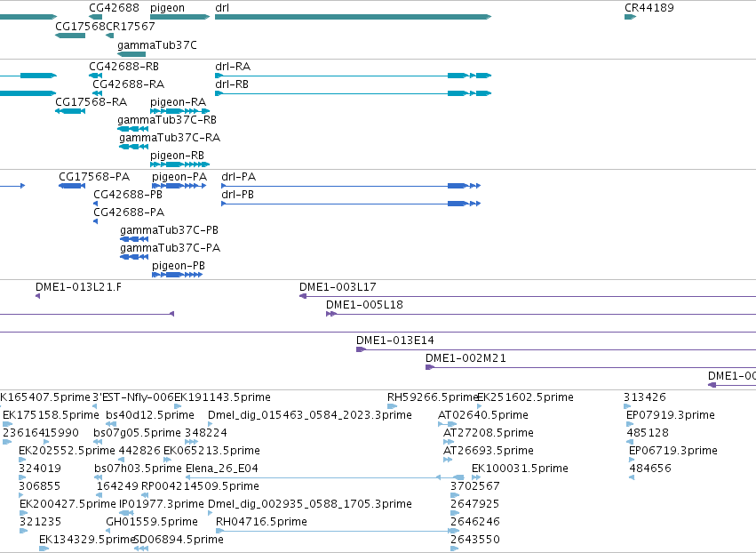The height and width of the screenshot is (553, 756).
Task: Click the 3702567 feature label
Action: pyautogui.click(x=475, y=486)
